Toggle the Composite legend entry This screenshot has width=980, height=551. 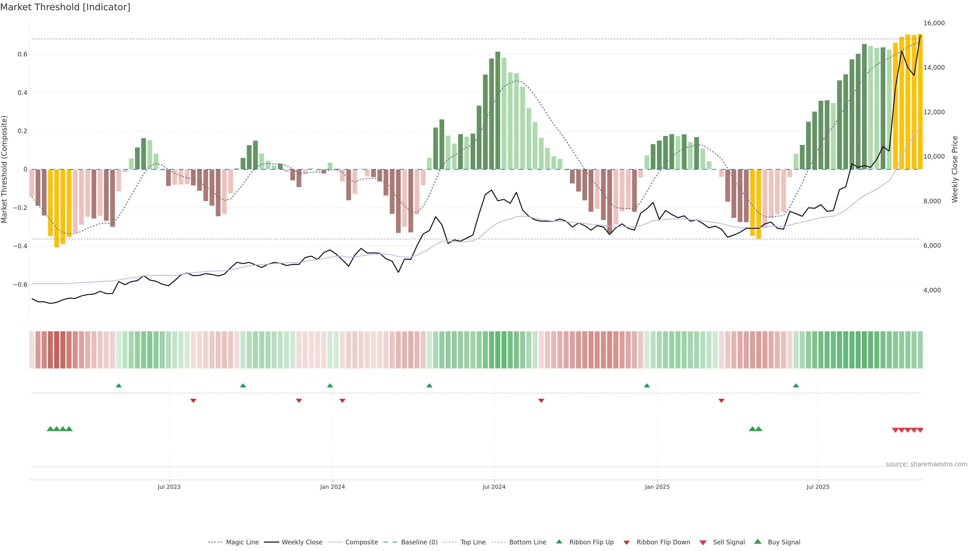pos(361,542)
